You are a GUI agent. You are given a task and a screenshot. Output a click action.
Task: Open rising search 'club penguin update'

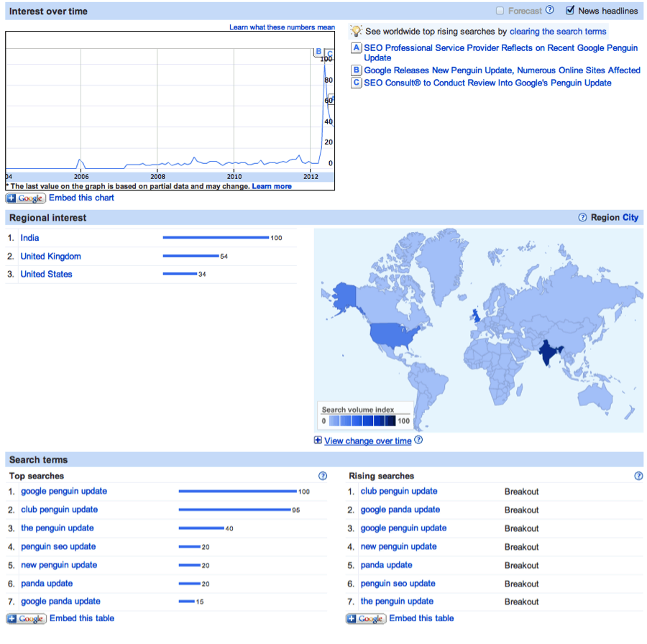pos(399,492)
